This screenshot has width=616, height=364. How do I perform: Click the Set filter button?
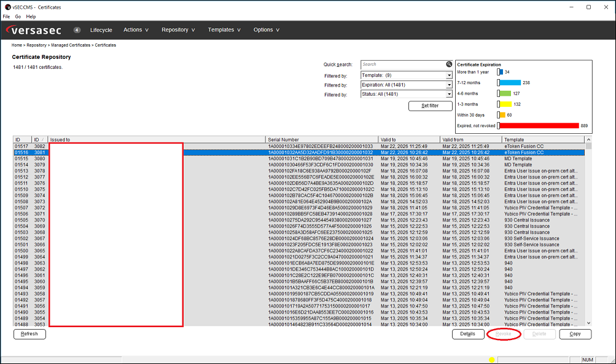click(430, 106)
